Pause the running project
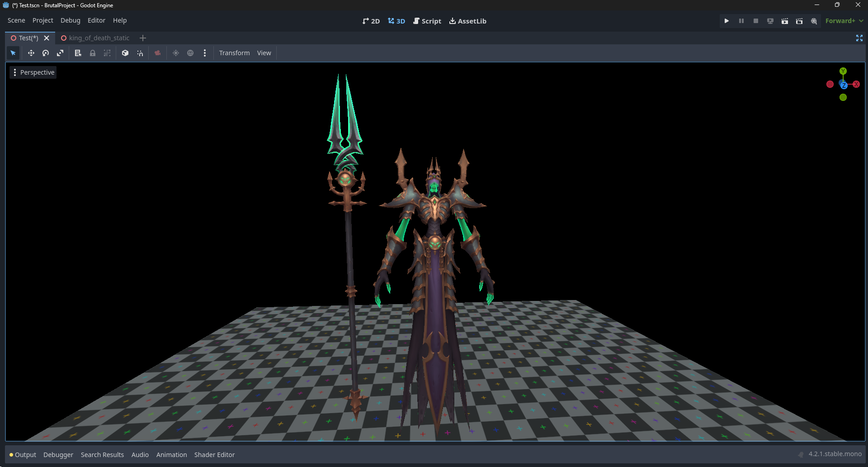Viewport: 868px width, 467px height. pos(741,21)
